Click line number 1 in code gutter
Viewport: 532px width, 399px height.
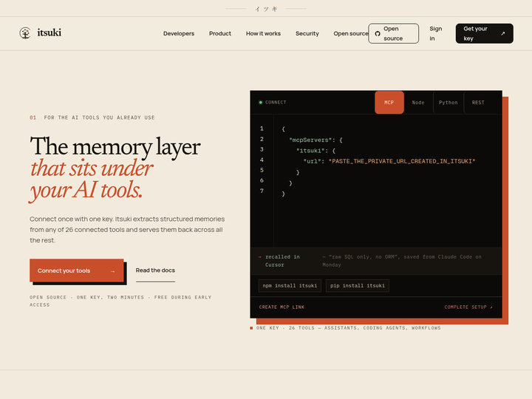(x=262, y=129)
